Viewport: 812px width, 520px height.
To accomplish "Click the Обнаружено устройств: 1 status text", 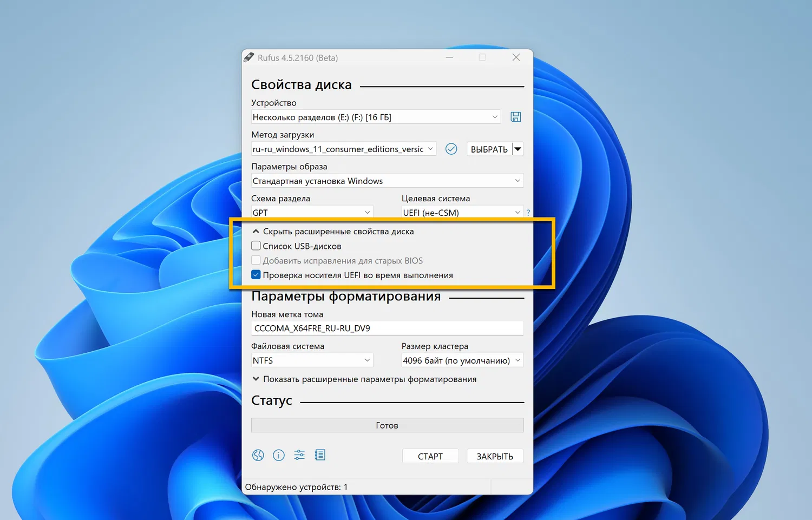I will (297, 487).
